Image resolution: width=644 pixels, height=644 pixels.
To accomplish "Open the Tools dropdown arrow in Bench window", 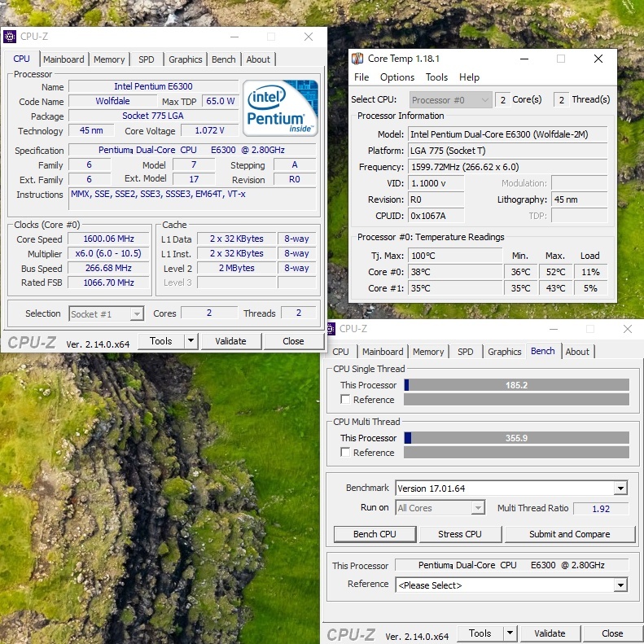I will click(x=510, y=633).
